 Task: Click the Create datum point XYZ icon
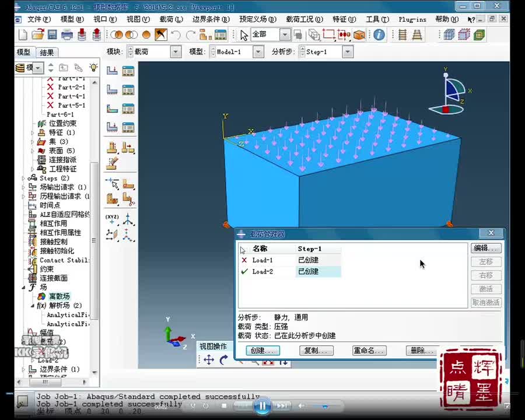point(112,219)
